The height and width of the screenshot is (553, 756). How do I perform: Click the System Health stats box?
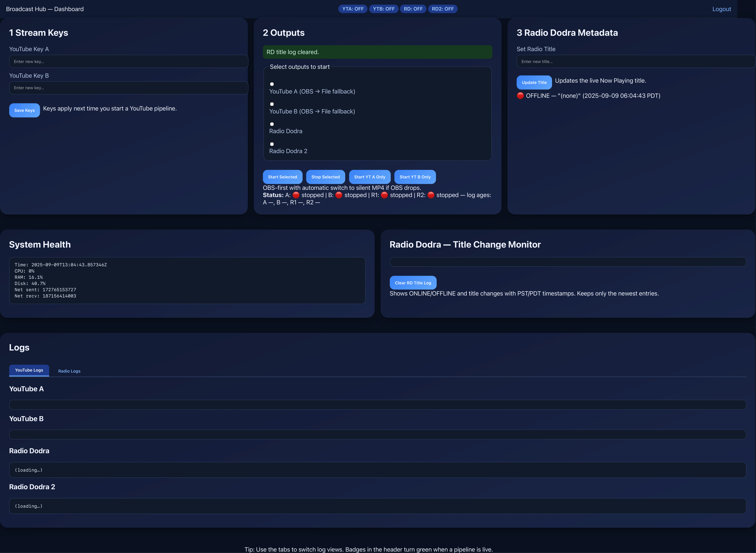[187, 281]
